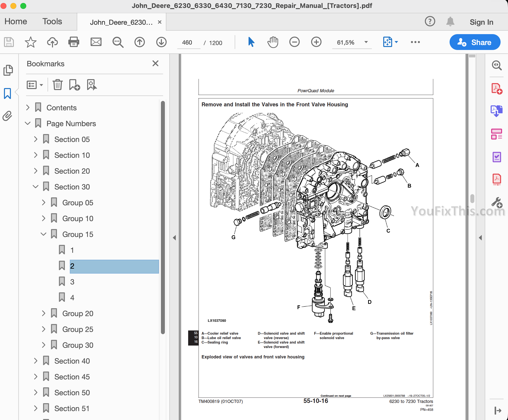Delete selected bookmark with trash icon
The image size is (508, 420).
[57, 85]
